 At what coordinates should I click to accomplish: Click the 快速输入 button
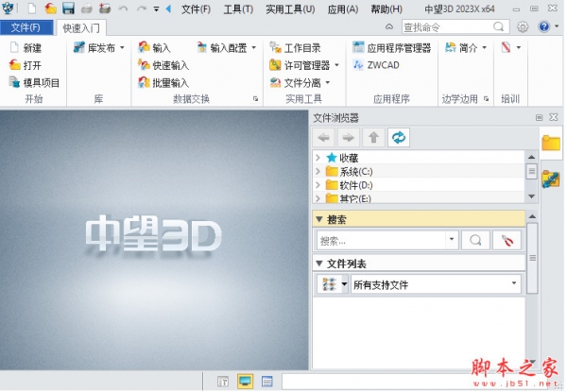pos(163,65)
